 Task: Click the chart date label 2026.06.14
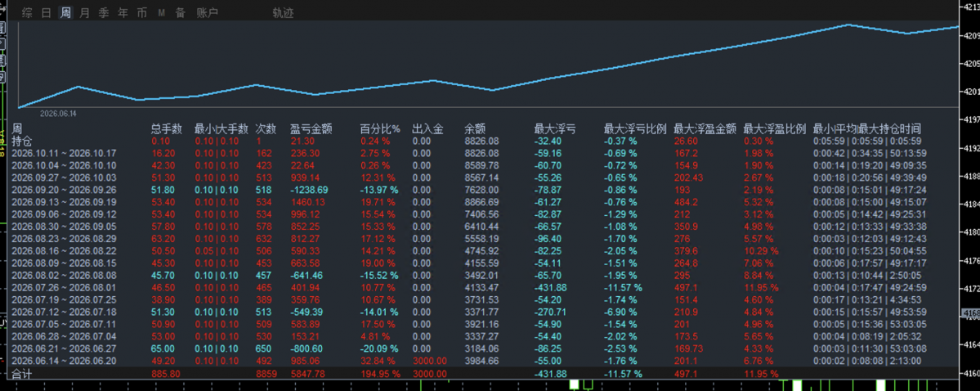[57, 113]
